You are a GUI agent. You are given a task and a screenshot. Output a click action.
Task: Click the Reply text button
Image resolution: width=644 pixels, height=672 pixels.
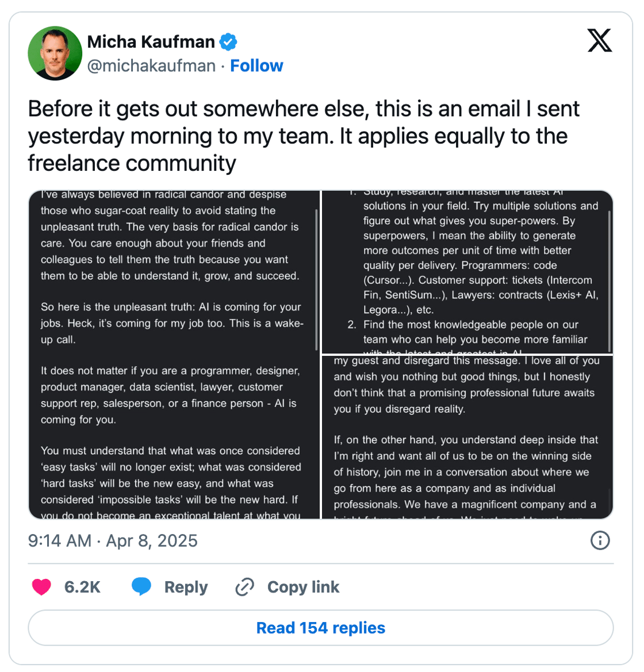pos(186,587)
